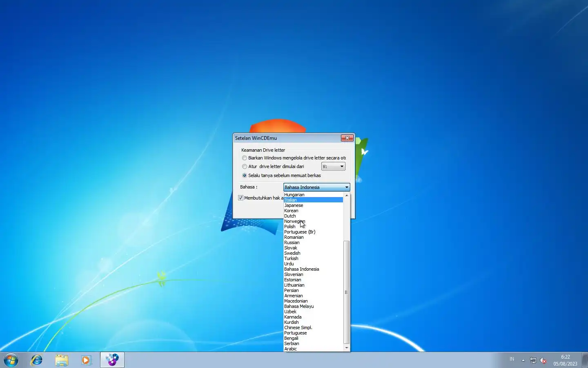Open the taskbar clock showing 6:22
Screen dimensions: 588x368
[x=566, y=360]
